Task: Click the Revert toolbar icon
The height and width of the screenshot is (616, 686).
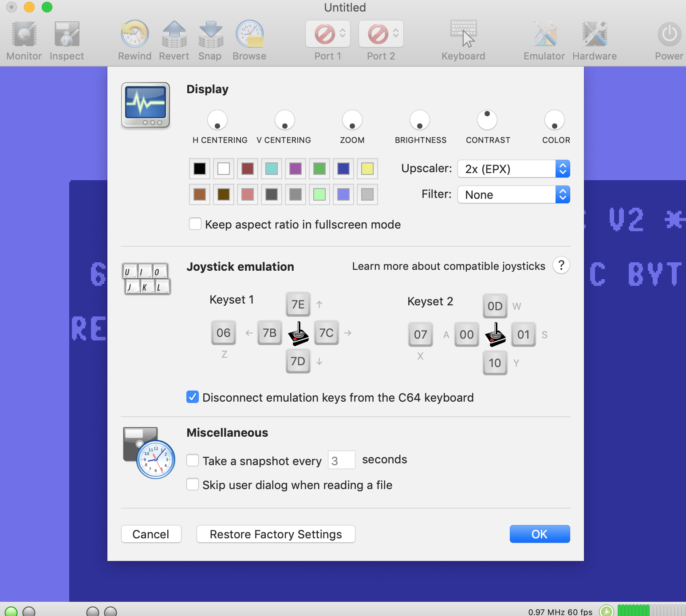Action: [174, 34]
